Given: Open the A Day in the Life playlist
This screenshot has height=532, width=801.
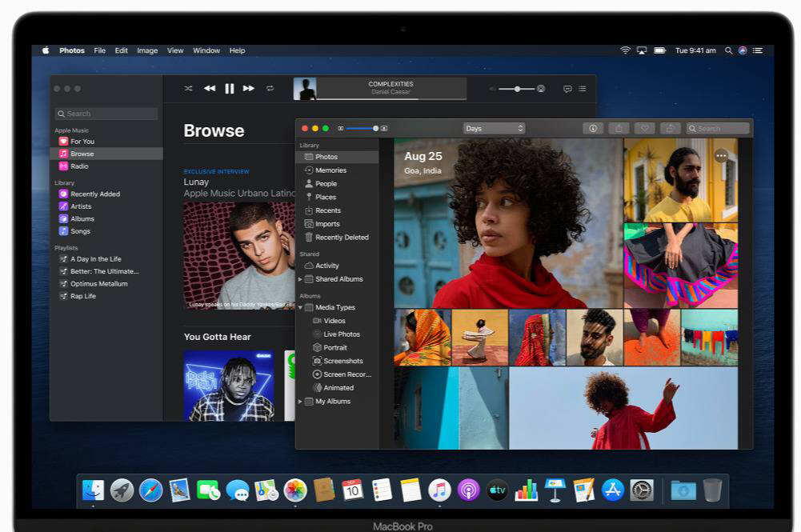Looking at the screenshot, I should coord(106,259).
